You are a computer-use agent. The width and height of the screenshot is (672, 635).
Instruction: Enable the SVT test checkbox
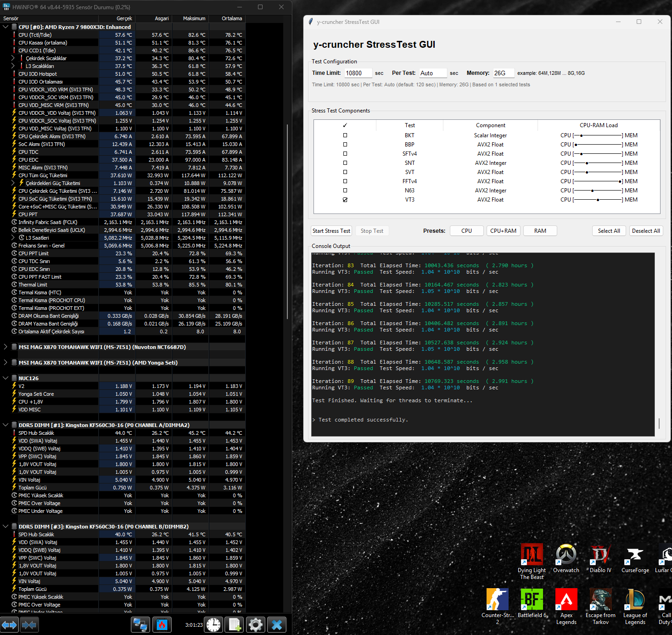pyautogui.click(x=345, y=172)
